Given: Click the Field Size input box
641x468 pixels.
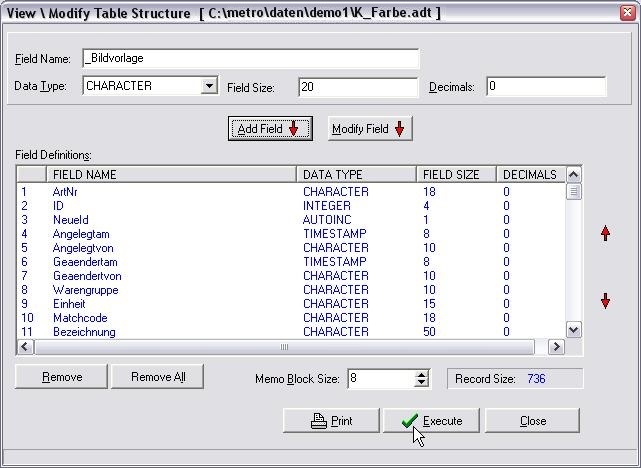Looking at the screenshot, I should click(x=357, y=87).
